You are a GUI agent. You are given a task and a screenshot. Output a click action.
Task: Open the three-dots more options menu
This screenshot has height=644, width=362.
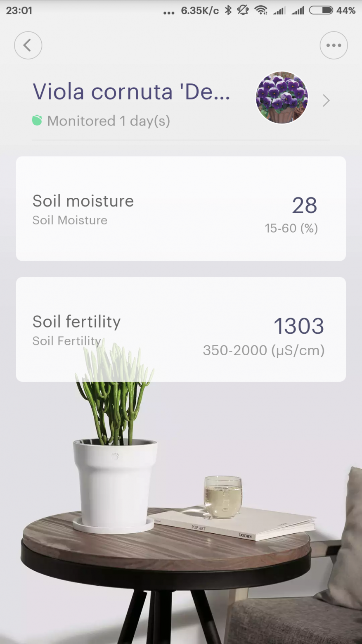[x=334, y=45]
